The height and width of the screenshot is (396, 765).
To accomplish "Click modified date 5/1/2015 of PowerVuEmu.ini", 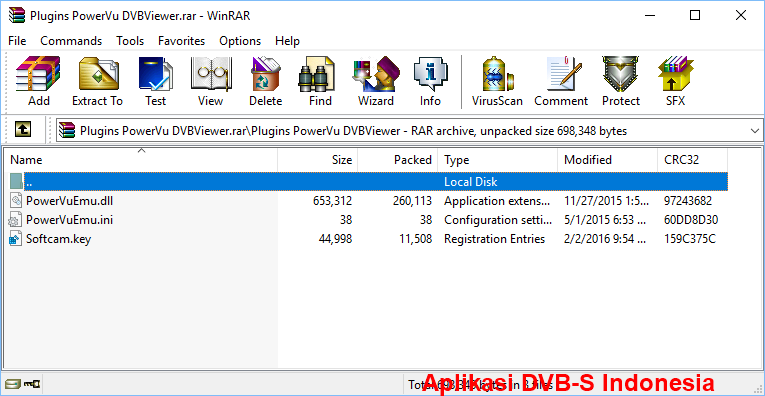I will [x=605, y=220].
